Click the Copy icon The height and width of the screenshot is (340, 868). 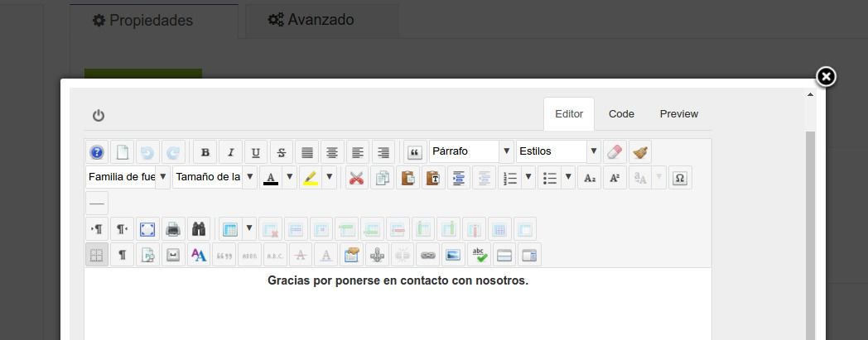point(382,178)
